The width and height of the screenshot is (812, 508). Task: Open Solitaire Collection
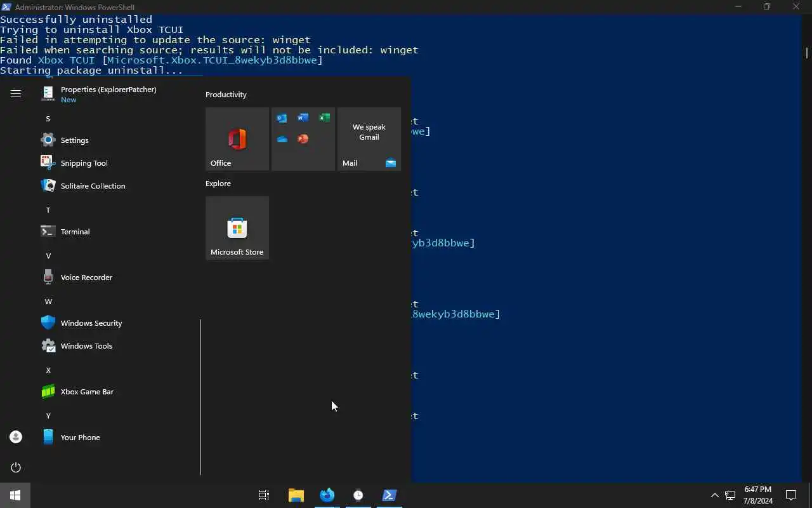117,186
